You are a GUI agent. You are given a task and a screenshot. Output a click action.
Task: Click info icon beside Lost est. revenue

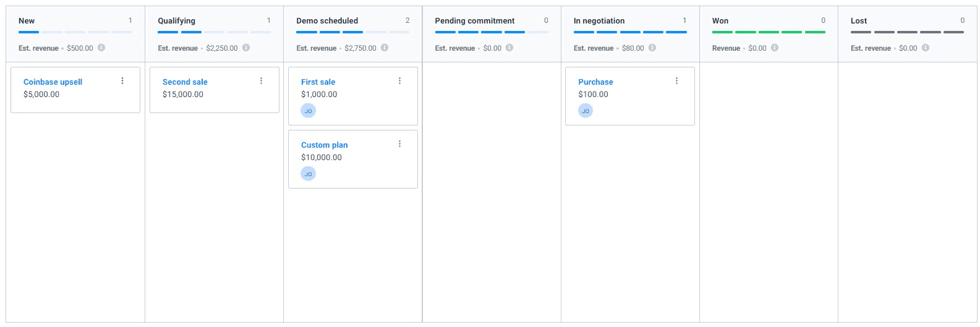(x=926, y=48)
